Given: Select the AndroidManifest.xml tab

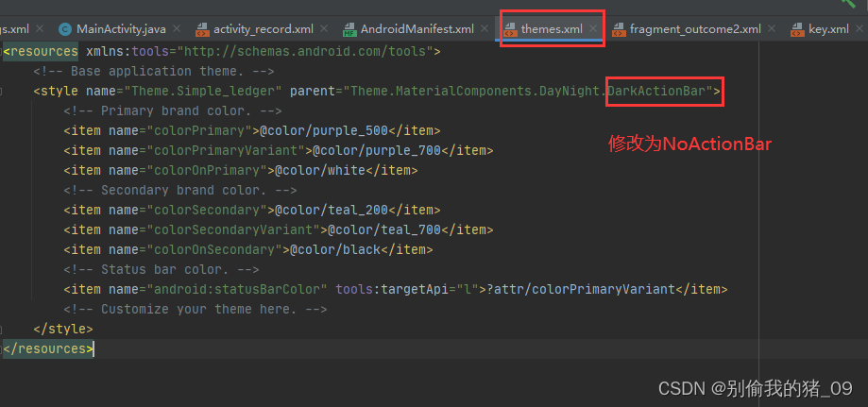Looking at the screenshot, I should click(417, 28).
